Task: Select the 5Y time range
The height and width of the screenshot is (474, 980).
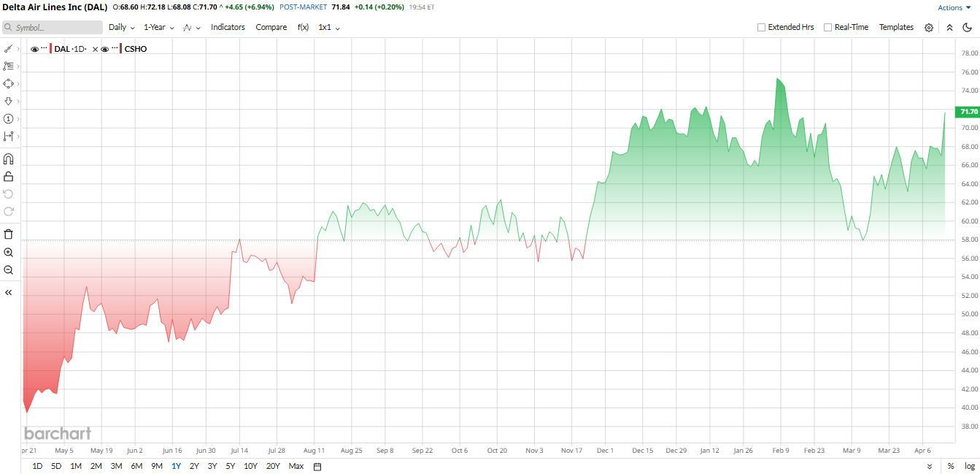Action: 231,466
